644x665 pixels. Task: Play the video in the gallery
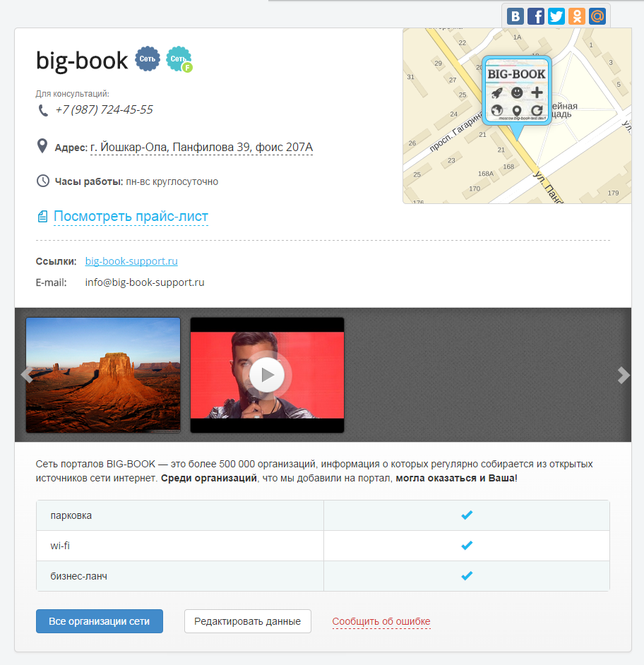[267, 375]
